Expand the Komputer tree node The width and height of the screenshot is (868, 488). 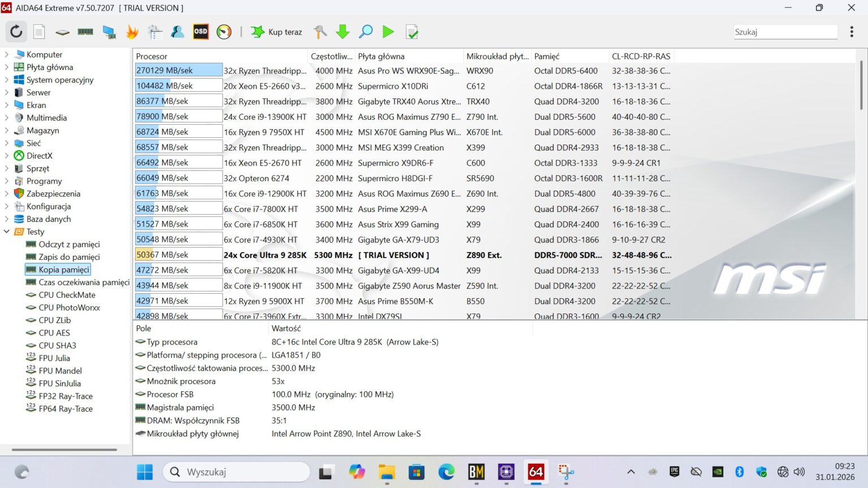pyautogui.click(x=7, y=55)
